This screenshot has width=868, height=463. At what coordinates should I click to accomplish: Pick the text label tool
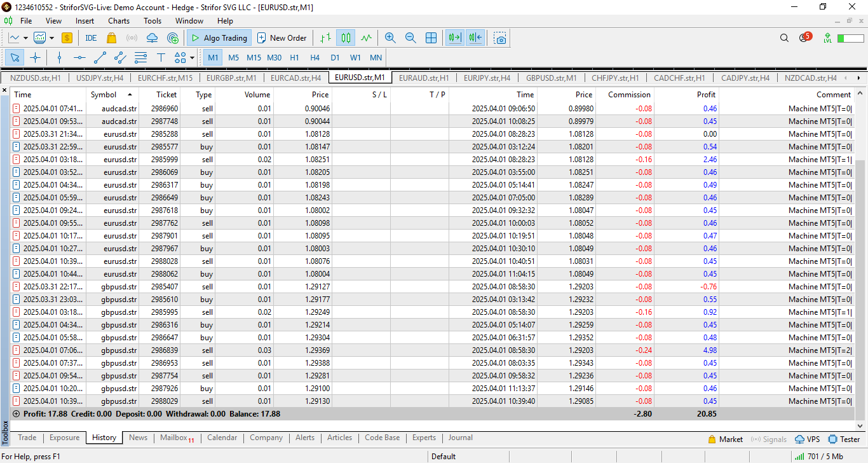pyautogui.click(x=161, y=58)
